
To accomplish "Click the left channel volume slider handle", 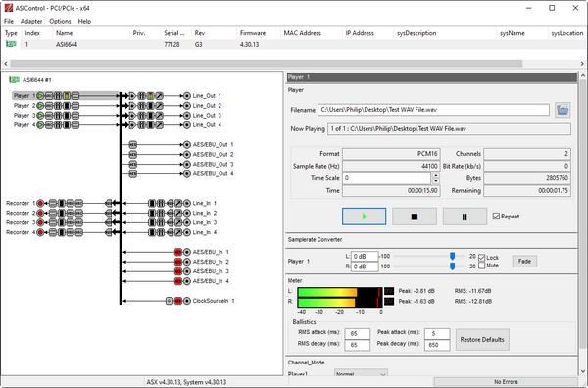I will coord(453,256).
